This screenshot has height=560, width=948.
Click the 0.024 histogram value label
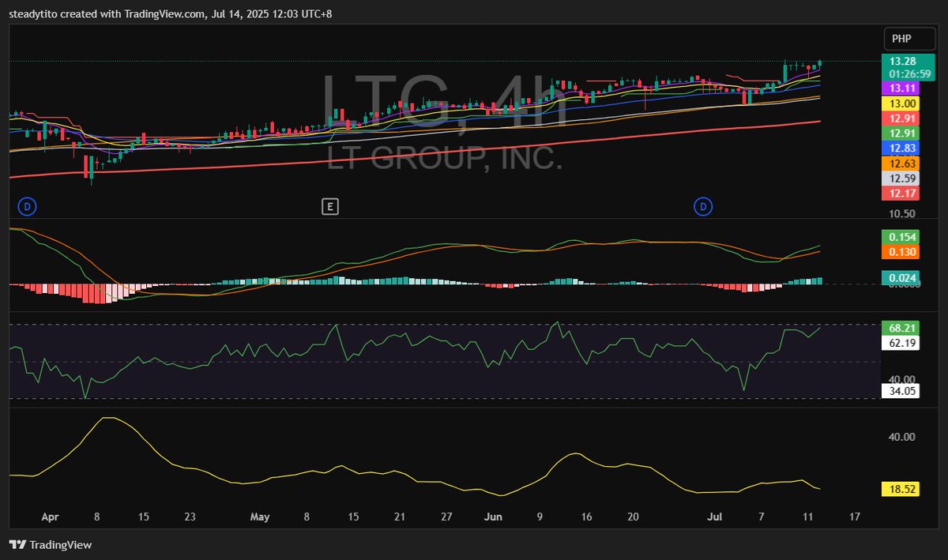click(901, 277)
